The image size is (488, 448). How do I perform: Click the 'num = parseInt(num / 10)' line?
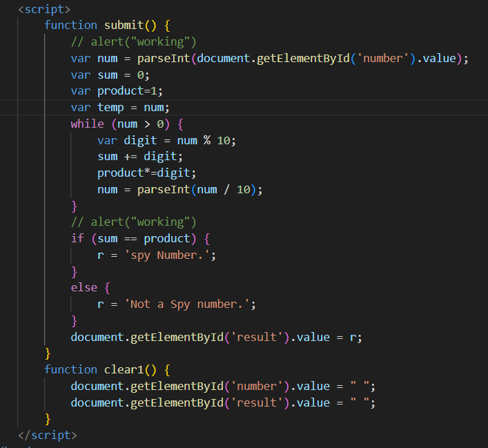tap(179, 189)
